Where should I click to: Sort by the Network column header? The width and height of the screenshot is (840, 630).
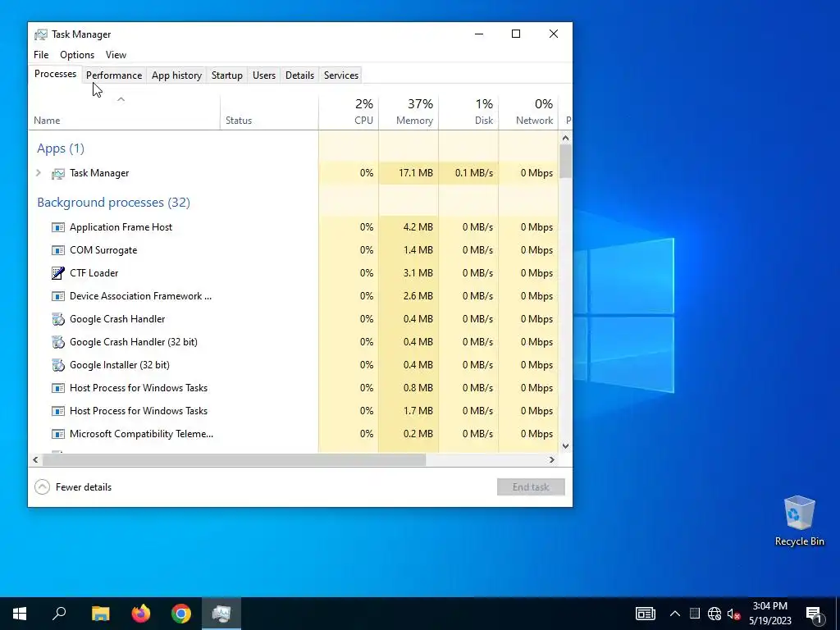(x=529, y=112)
